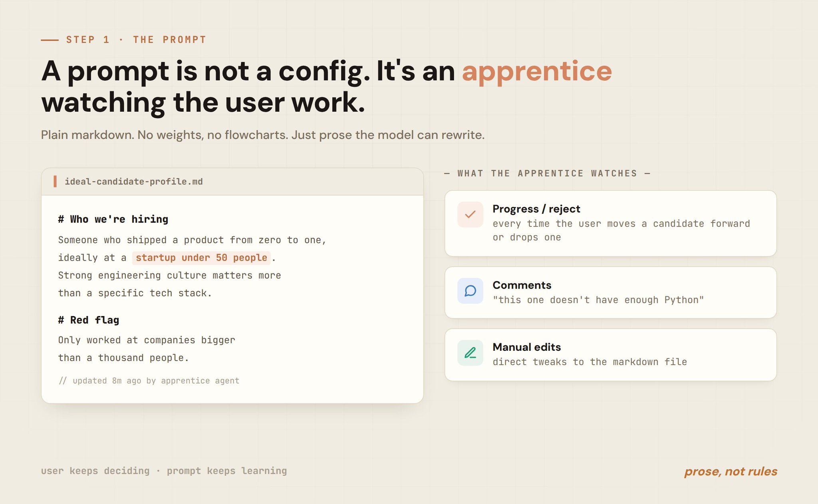
Task: Click 'prose, not rules' in the footer
Action: tap(731, 471)
